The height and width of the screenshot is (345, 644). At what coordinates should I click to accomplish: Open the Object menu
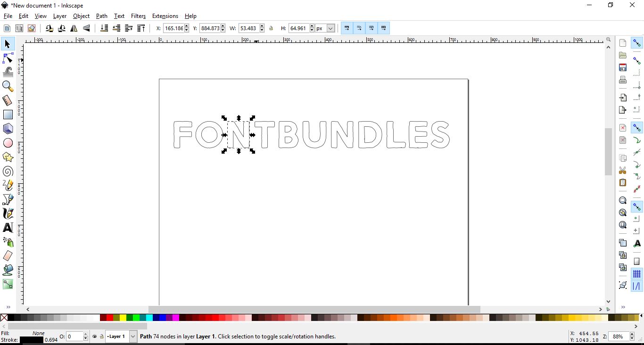point(81,16)
